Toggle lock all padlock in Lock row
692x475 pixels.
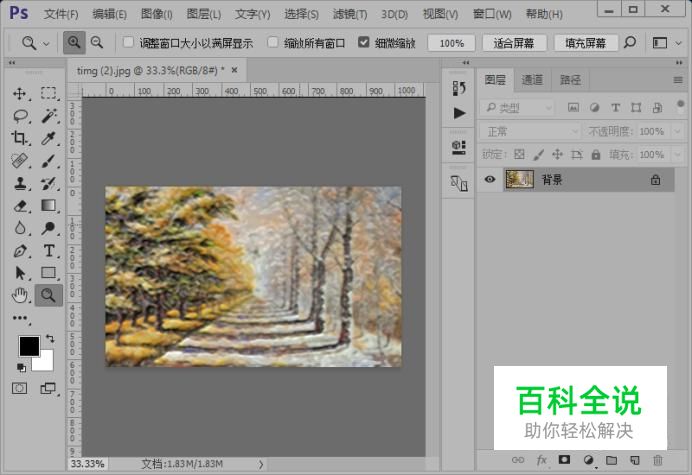tap(596, 154)
